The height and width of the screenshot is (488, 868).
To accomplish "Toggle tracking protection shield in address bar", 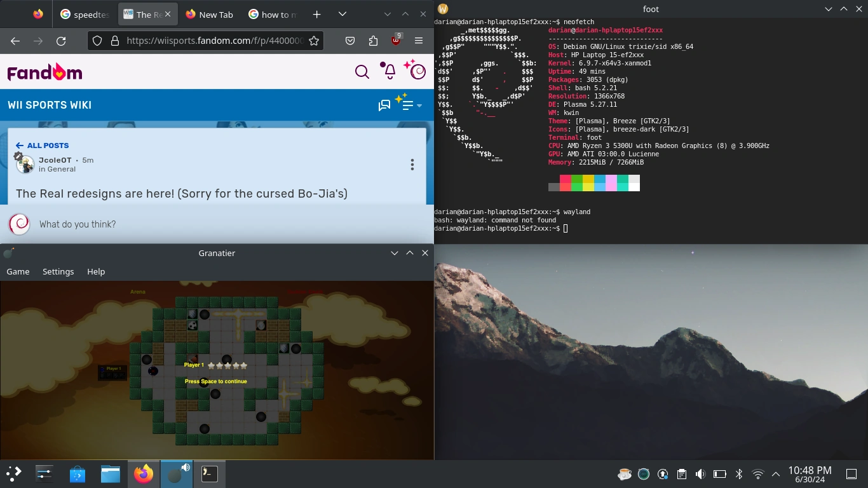I will click(x=97, y=40).
